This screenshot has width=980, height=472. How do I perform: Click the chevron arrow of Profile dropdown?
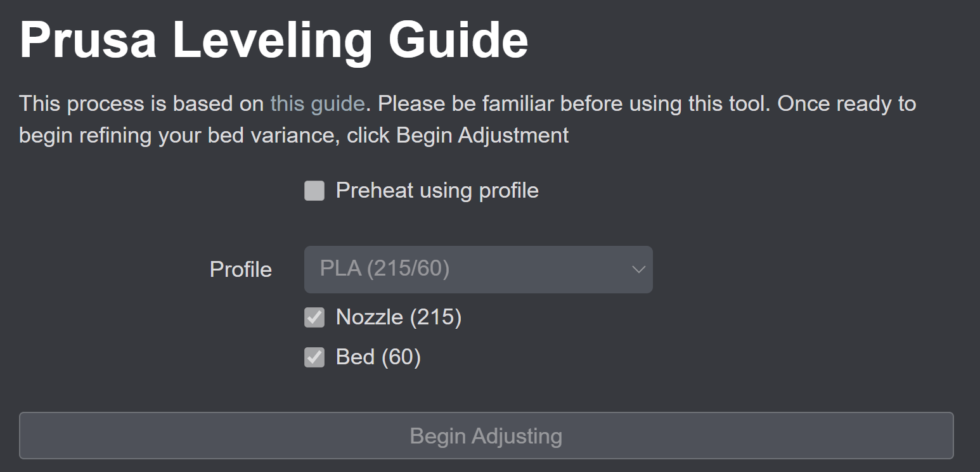click(638, 269)
